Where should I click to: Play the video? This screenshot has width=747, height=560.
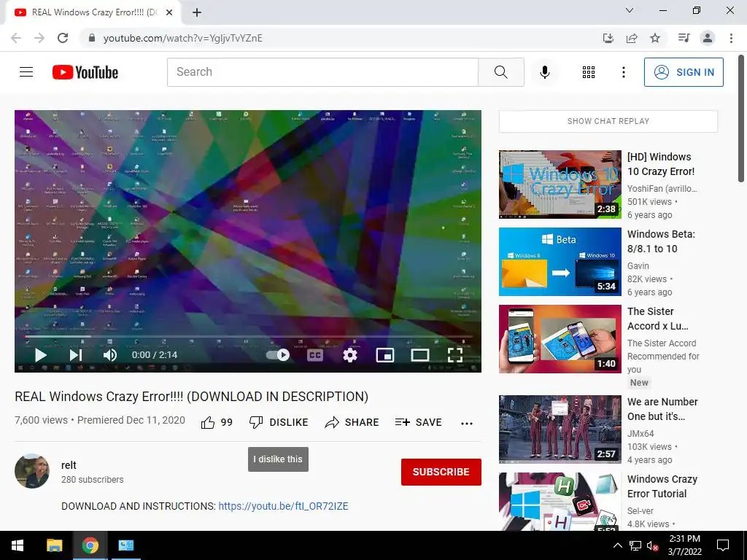coord(41,355)
